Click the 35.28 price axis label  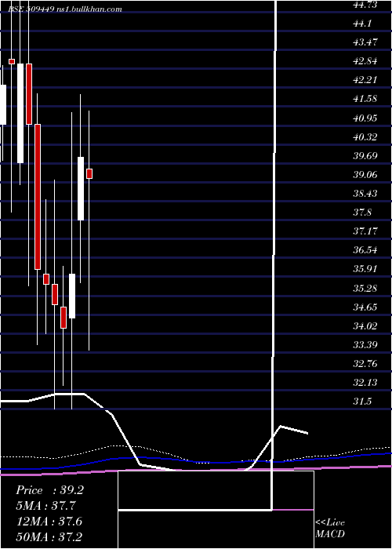pyautogui.click(x=365, y=288)
